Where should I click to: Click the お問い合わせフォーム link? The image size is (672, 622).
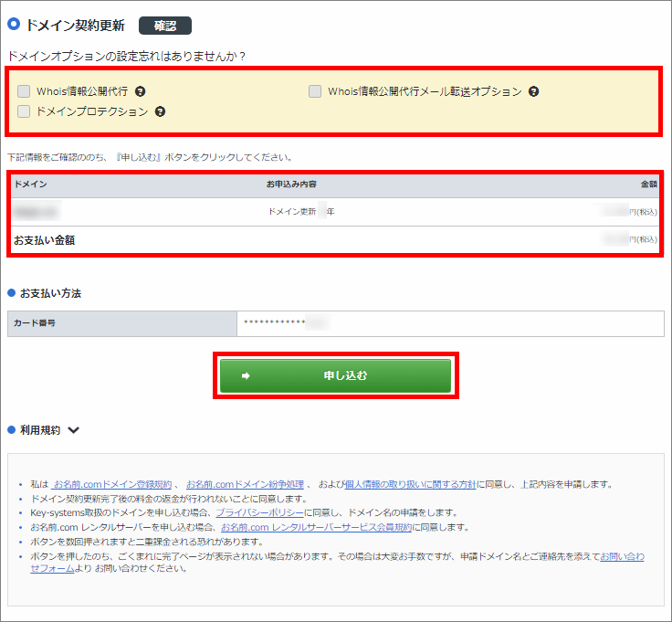tap(621, 555)
